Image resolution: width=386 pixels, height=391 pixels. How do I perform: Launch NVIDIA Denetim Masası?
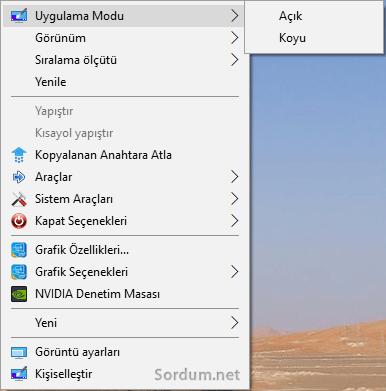pos(125,294)
